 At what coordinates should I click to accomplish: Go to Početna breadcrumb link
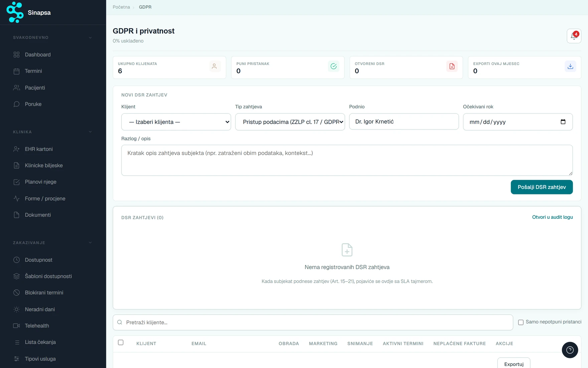pos(121,7)
